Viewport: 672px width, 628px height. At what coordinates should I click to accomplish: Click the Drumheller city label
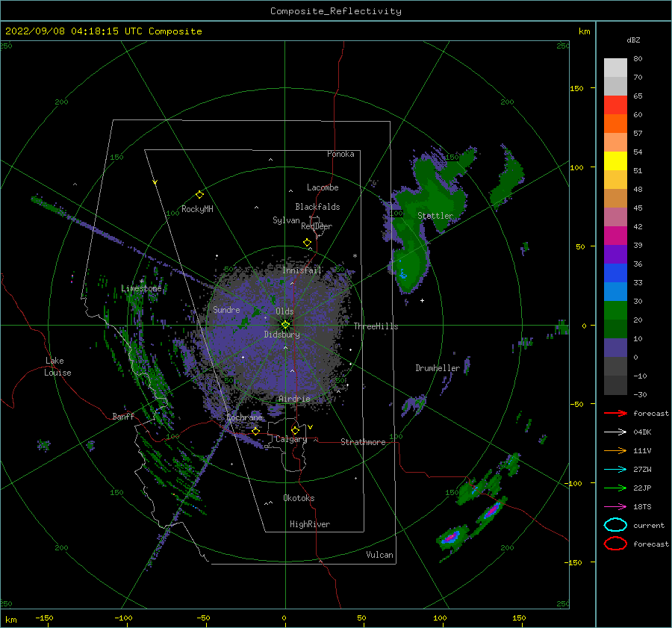[x=438, y=368]
